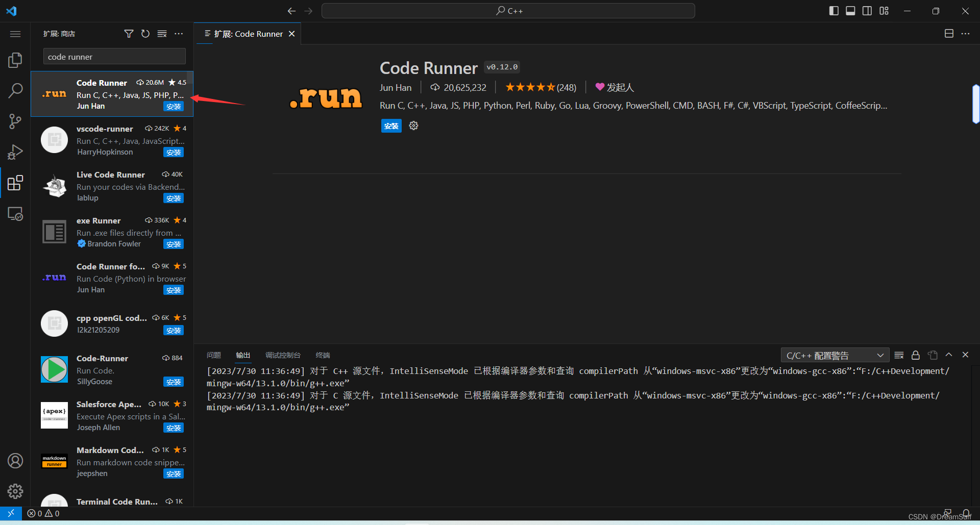This screenshot has width=980, height=525.
Task: Open editor more actions ellipsis
Action: tap(965, 34)
